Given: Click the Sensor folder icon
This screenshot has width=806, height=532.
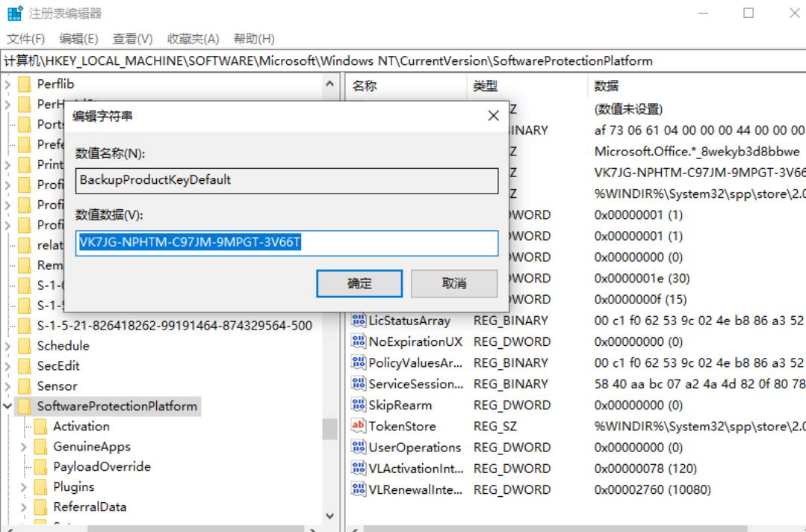Looking at the screenshot, I should 24,386.
